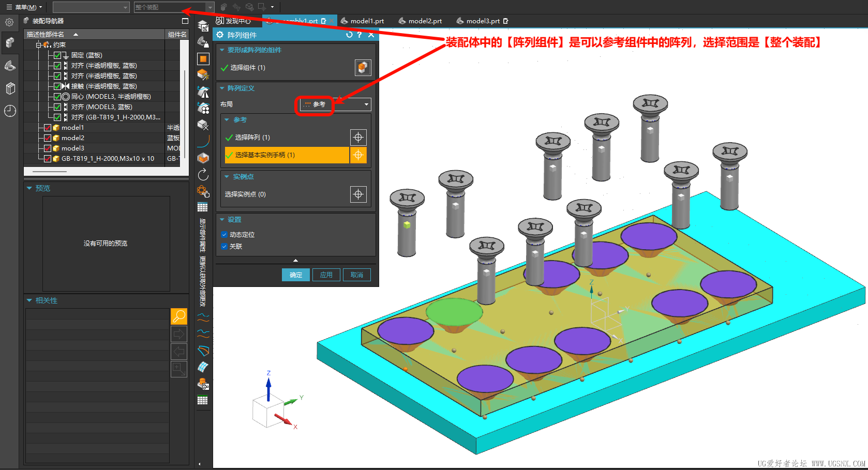
Task: Click the four-dot pattern icon in vertical toolbar
Action: pos(203,108)
